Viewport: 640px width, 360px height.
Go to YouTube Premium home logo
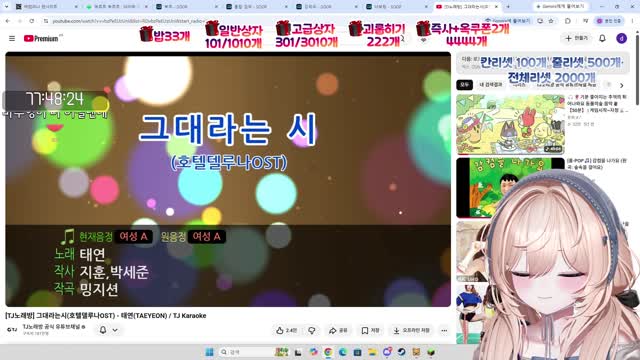click(41, 38)
